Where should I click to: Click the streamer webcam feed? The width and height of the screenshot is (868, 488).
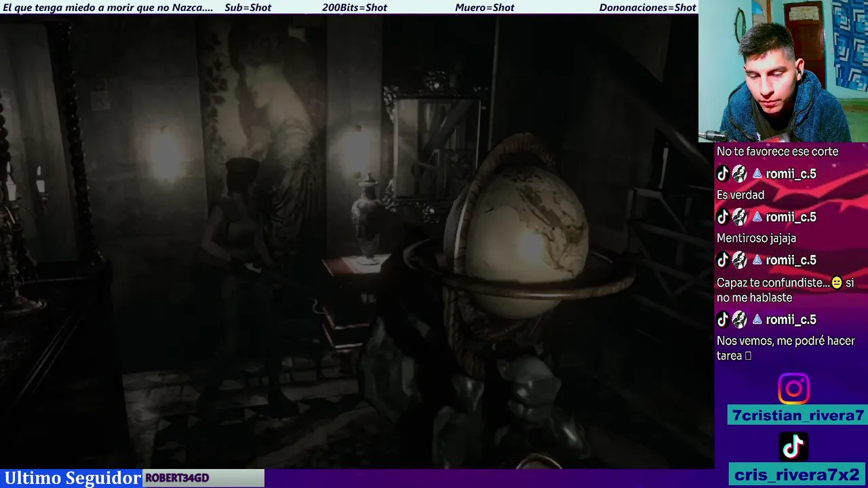coord(783,71)
